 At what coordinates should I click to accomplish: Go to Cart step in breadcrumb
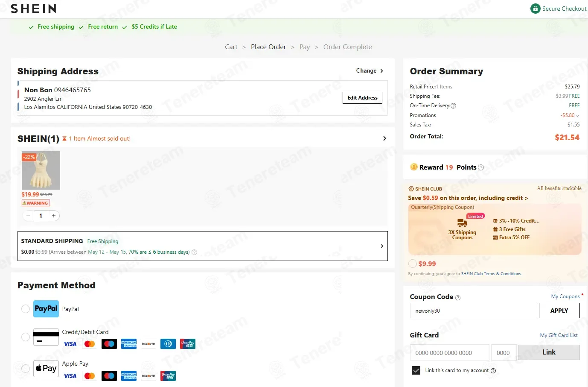231,47
